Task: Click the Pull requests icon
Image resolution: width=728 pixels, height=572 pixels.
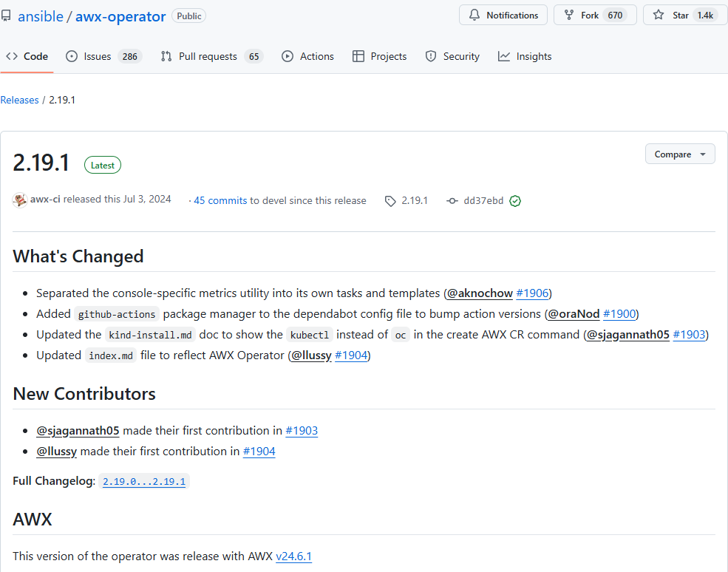Action: pos(166,56)
